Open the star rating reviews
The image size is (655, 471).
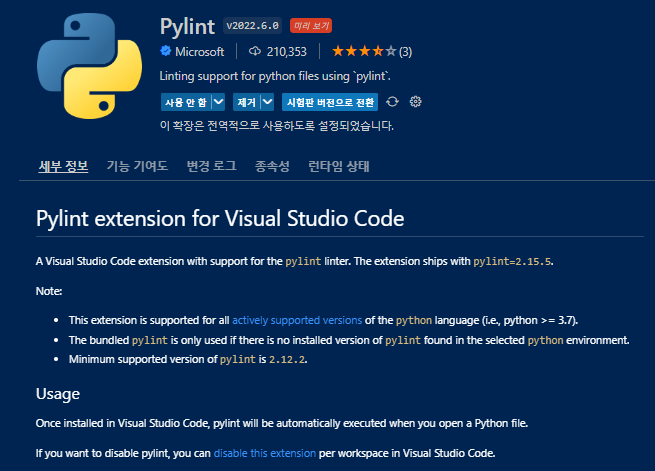364,51
